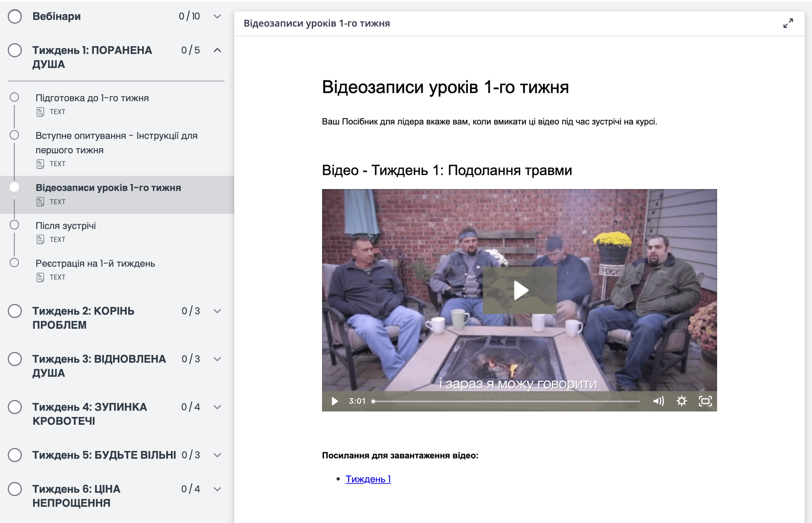Open Тиждень 5: БУДЬТЕ ВІЛЬНІ section title

point(104,455)
